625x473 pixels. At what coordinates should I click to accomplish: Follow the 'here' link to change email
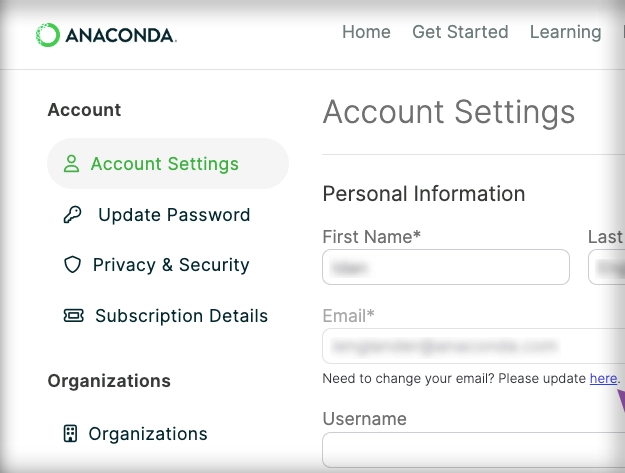coord(603,378)
